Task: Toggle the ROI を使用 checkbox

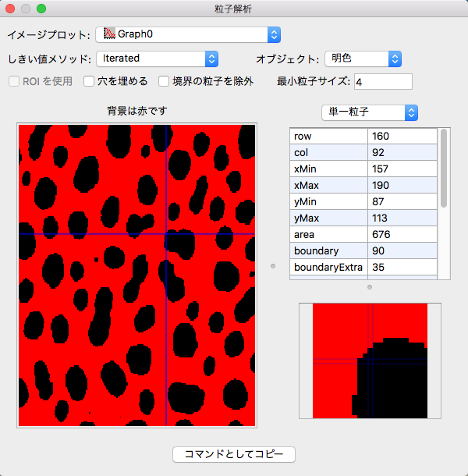Action: click(14, 81)
